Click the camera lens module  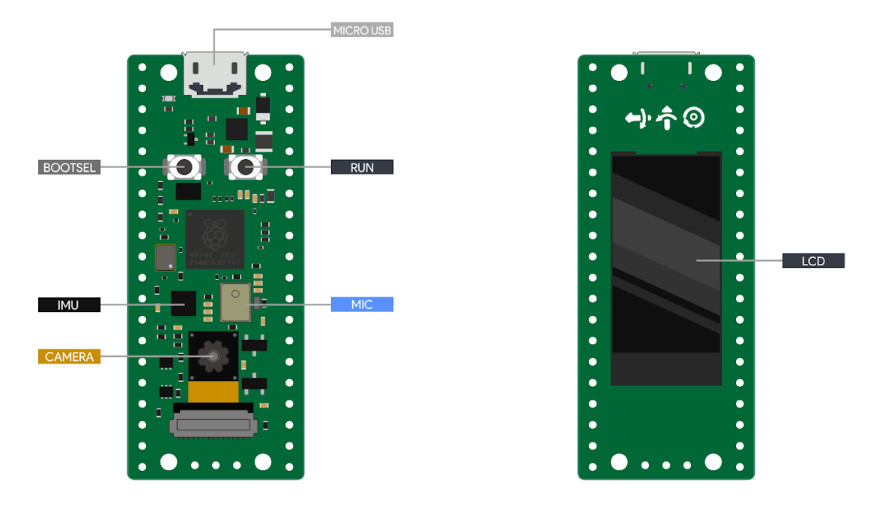point(213,356)
